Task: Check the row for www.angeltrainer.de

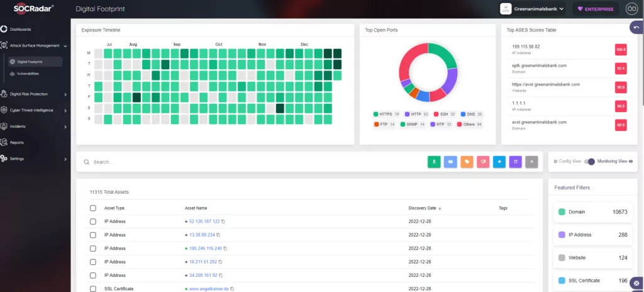Action: coord(93,289)
